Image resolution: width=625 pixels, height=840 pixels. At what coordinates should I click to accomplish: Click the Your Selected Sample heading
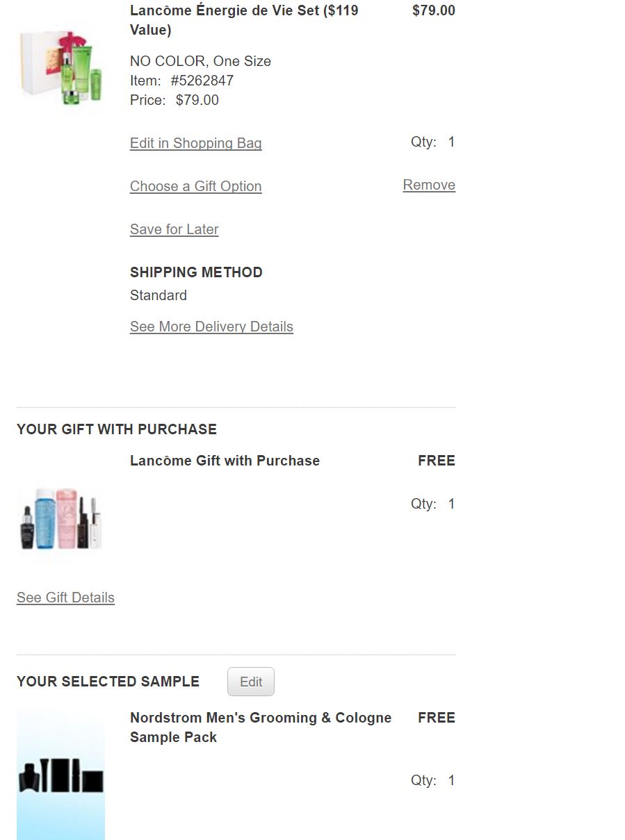click(108, 682)
